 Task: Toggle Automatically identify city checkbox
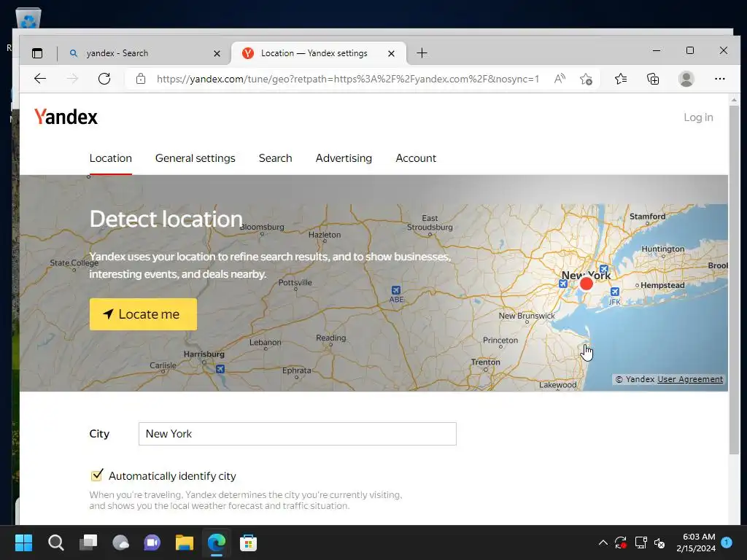pos(97,475)
